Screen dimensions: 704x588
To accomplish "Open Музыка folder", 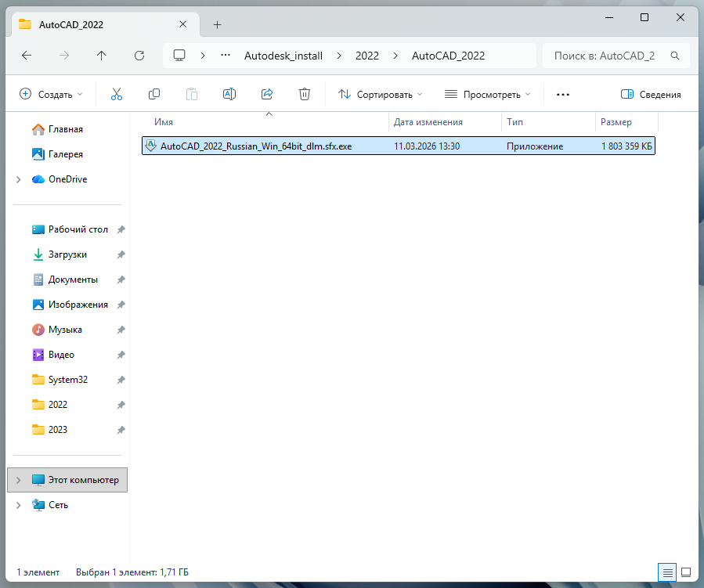I will point(65,330).
